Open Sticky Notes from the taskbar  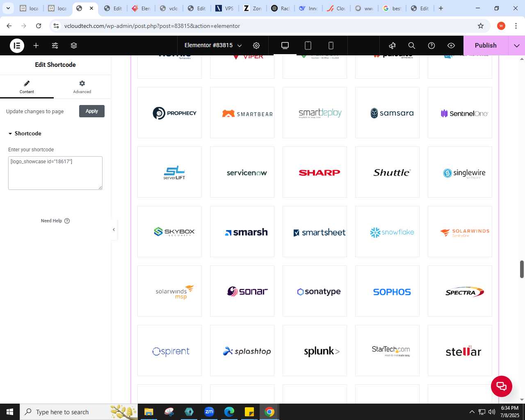pyautogui.click(x=249, y=412)
